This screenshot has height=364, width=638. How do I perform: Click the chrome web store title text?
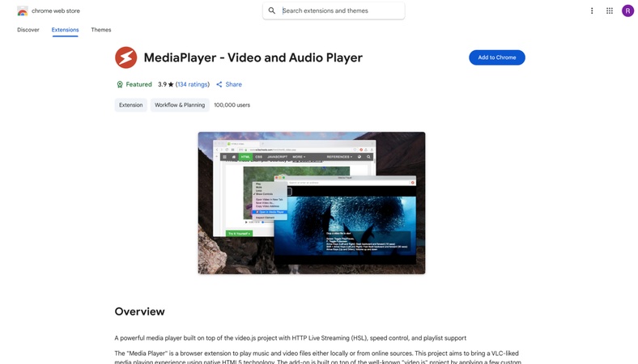click(x=56, y=11)
